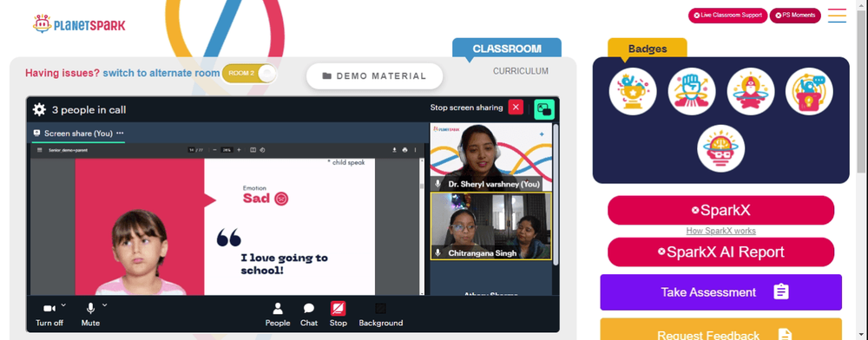Screen dimensions: 868x340
Task: Mute the microphone
Action: pos(90,313)
